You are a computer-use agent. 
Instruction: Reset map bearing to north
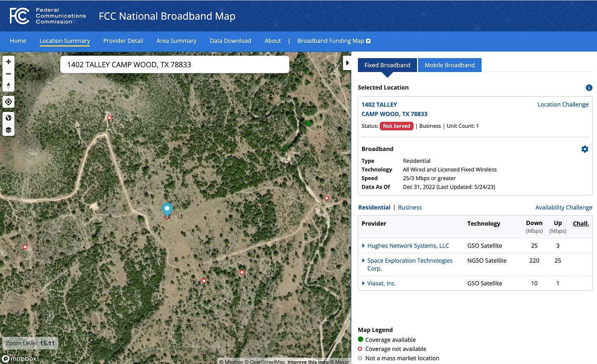8,86
